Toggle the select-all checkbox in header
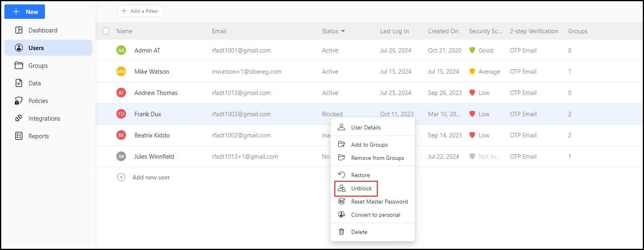The height and width of the screenshot is (250, 644). (x=106, y=31)
